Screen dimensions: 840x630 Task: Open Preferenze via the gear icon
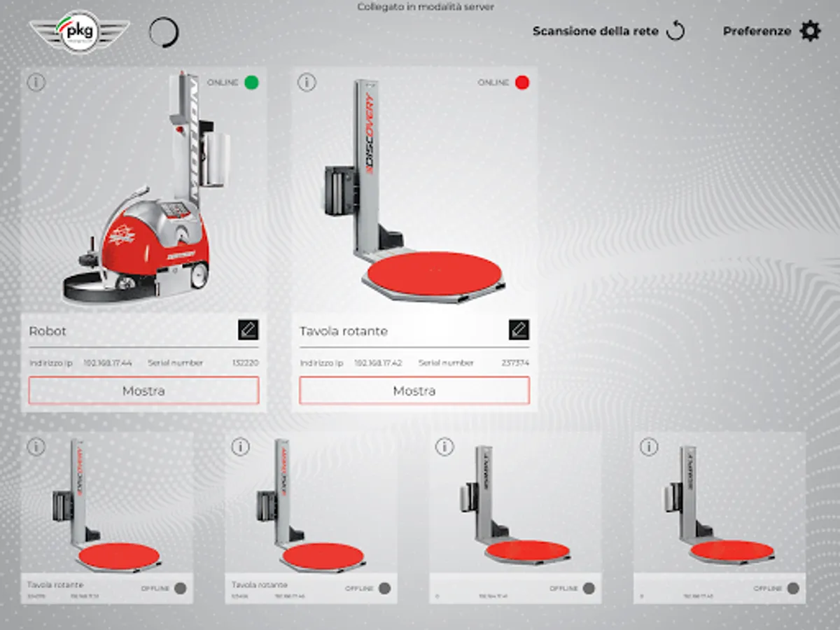pos(810,31)
